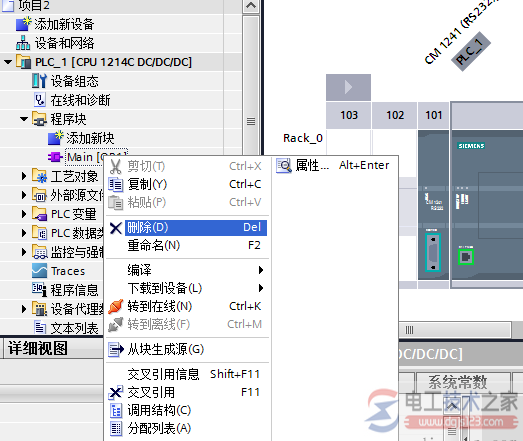523x441 pixels.
Task: Click the 添加新设备 star icon
Action: tap(23, 24)
